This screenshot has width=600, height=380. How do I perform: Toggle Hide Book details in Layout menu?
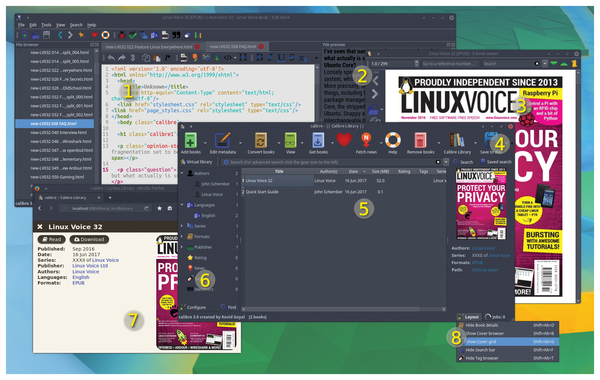click(507, 325)
